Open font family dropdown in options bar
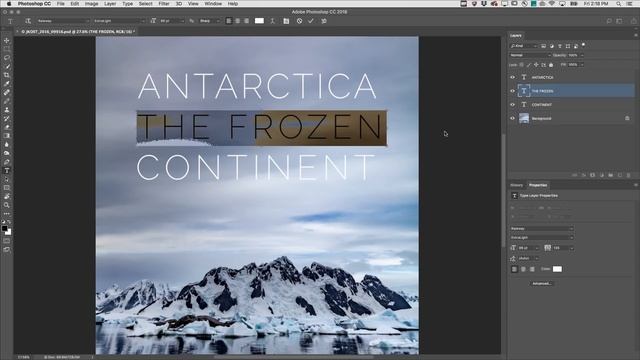The width and height of the screenshot is (640, 360). click(x=63, y=21)
